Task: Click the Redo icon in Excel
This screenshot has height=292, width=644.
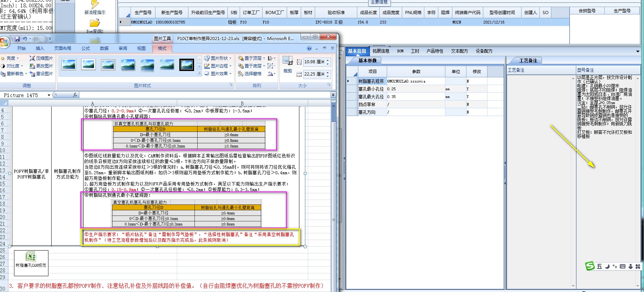Action: pos(36,39)
